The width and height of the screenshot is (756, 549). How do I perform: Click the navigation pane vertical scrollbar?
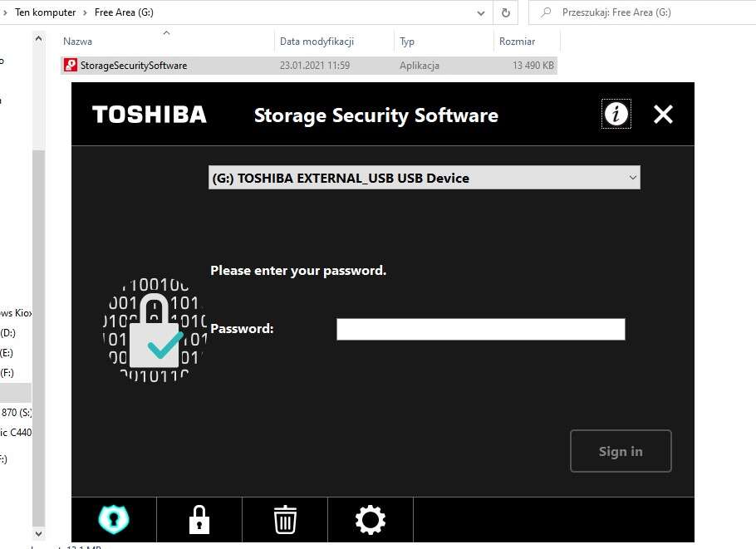(x=38, y=249)
